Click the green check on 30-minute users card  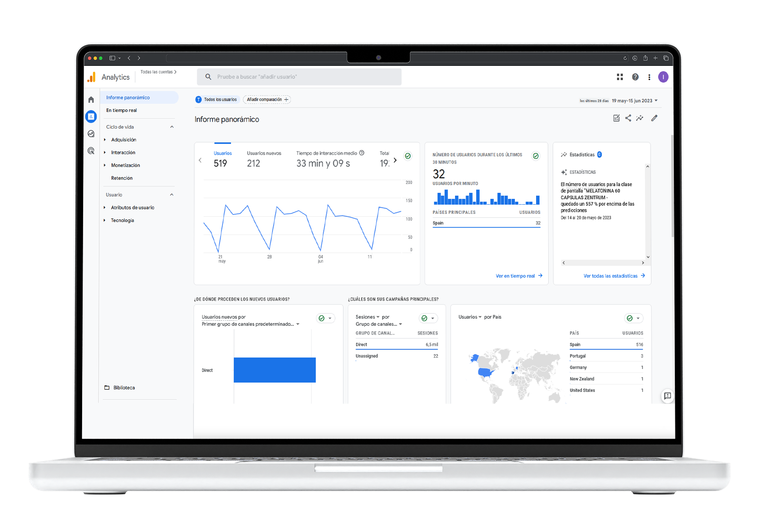[536, 156]
